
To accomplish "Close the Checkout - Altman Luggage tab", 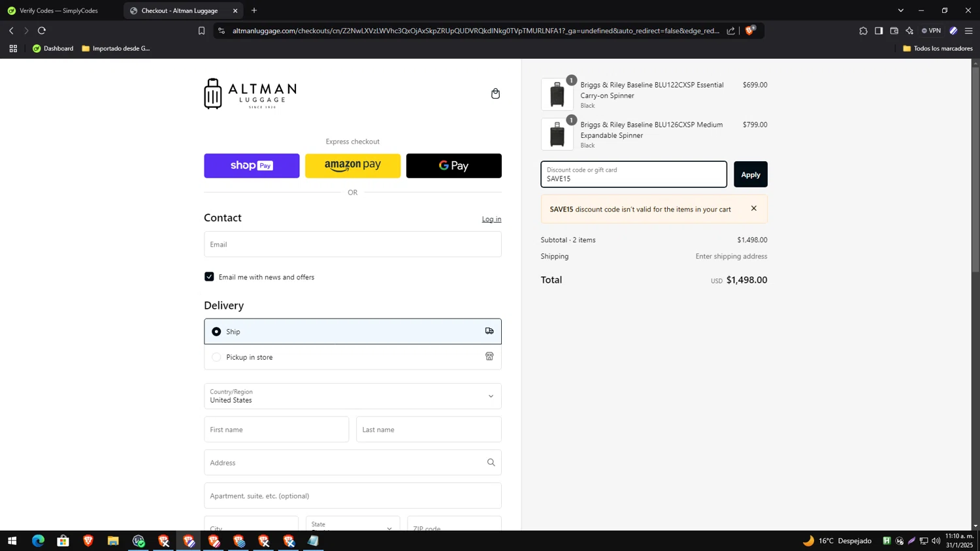I will point(235,10).
